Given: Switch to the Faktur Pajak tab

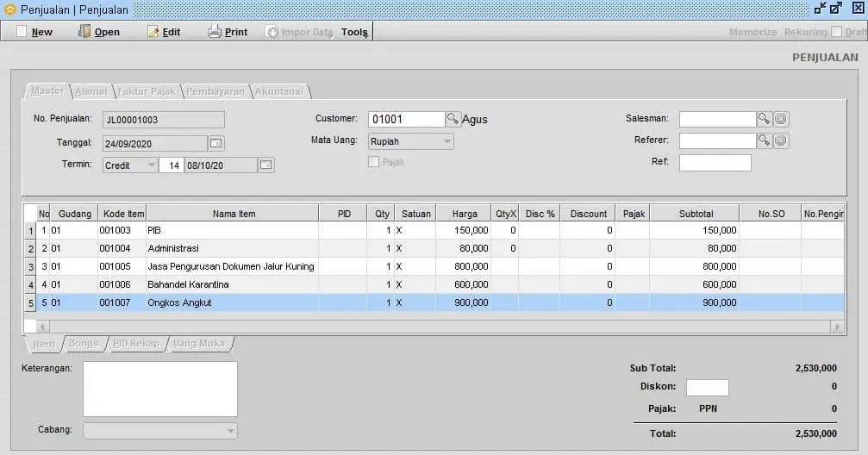Looking at the screenshot, I should coord(147,91).
